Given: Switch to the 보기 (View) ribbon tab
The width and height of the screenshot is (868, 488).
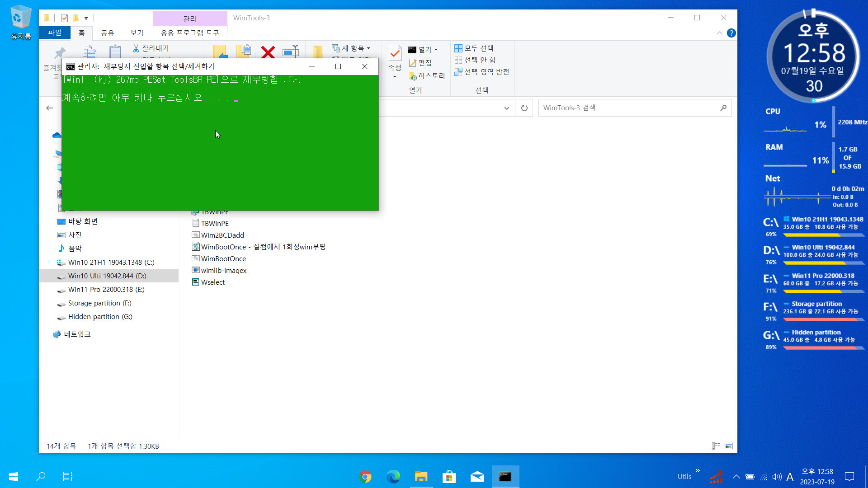Looking at the screenshot, I should pos(137,33).
